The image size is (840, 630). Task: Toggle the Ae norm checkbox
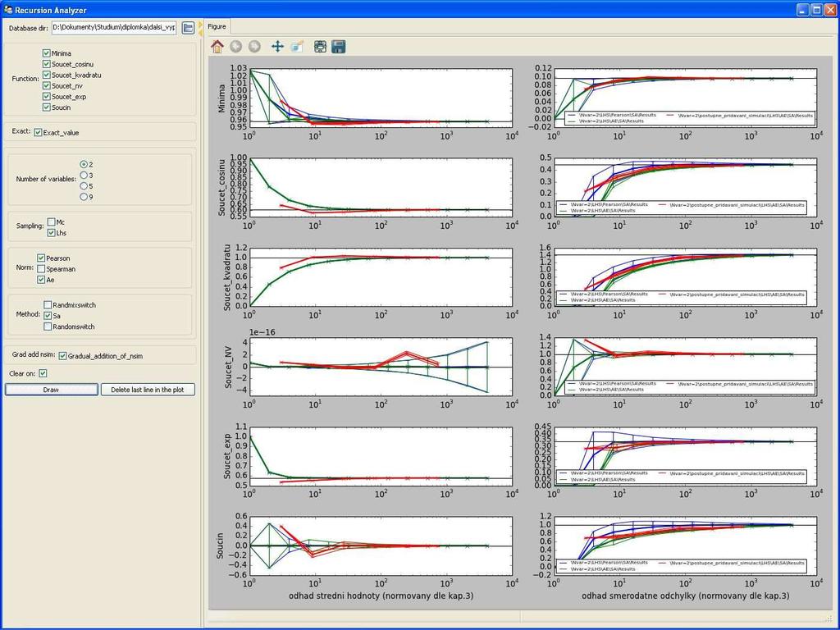coord(41,280)
